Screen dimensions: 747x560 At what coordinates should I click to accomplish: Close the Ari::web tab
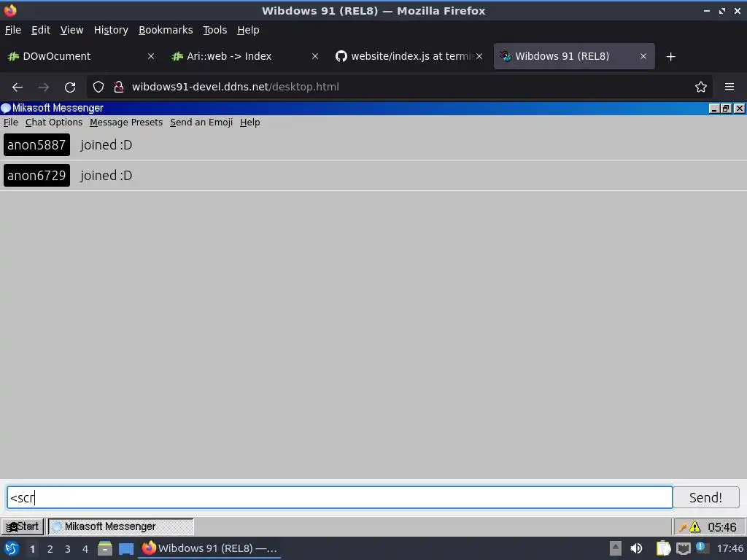coord(315,56)
